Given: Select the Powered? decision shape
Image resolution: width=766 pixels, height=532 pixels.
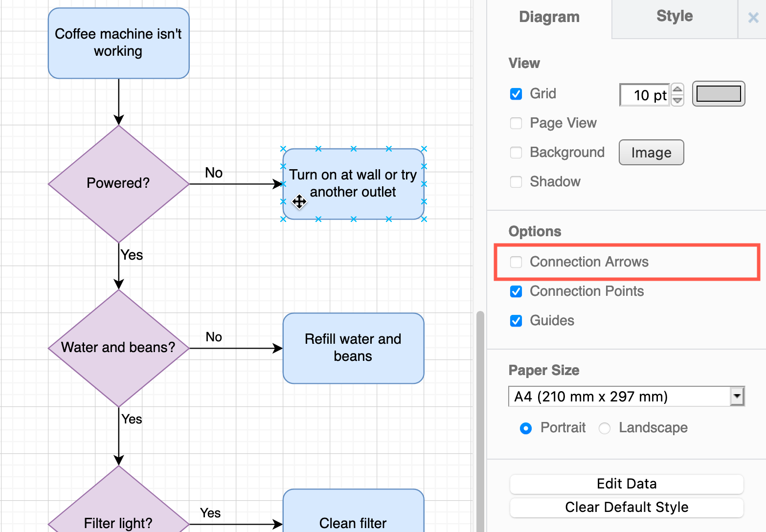Looking at the screenshot, I should click(118, 183).
